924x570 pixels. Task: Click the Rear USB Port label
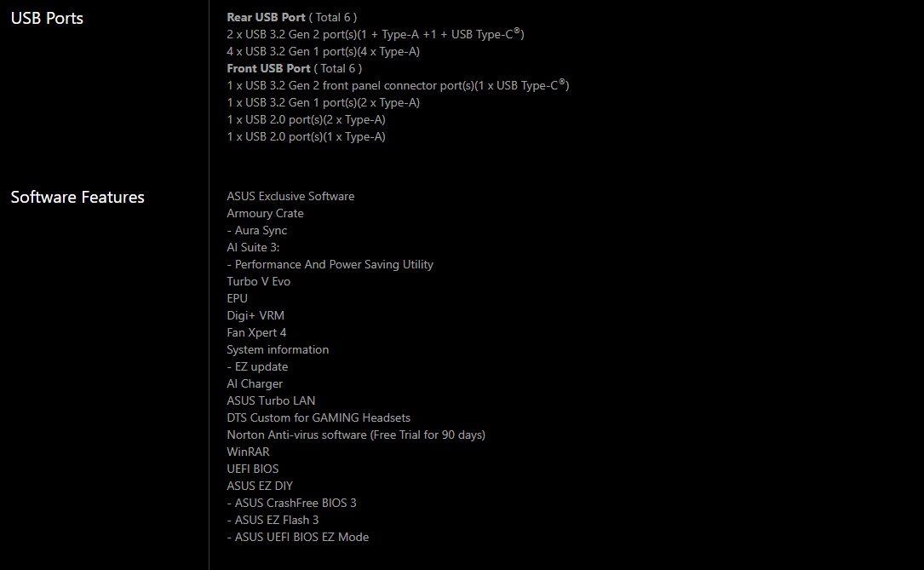(266, 17)
